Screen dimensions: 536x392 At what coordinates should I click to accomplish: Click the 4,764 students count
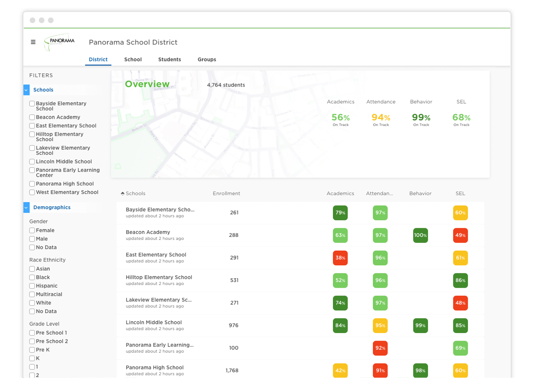point(226,85)
